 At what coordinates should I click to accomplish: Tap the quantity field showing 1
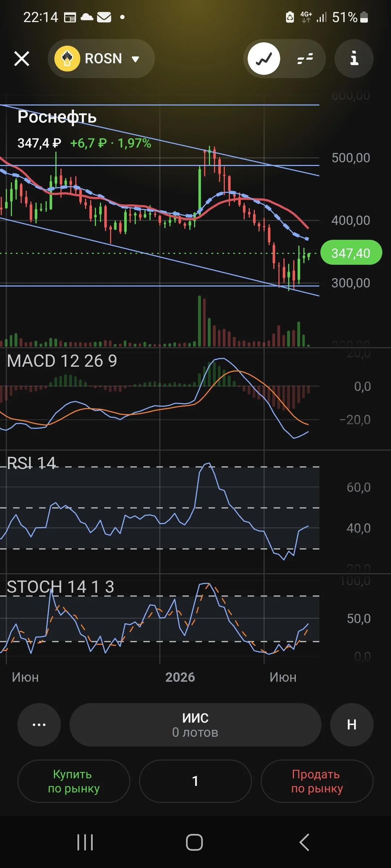[195, 781]
